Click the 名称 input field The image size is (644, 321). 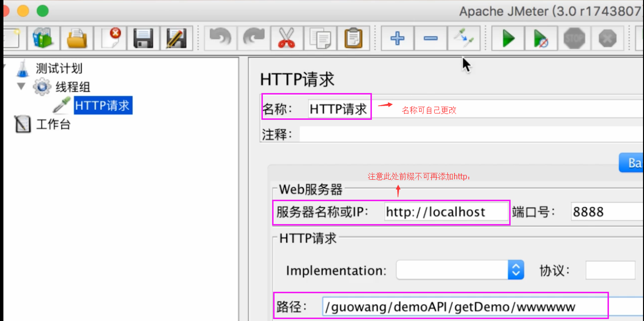coord(475,109)
